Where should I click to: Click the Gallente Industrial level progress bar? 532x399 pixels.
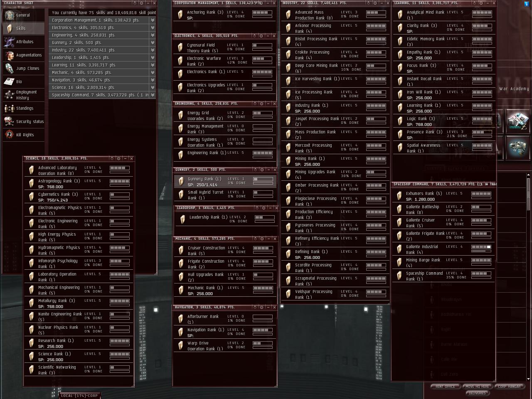(x=481, y=247)
